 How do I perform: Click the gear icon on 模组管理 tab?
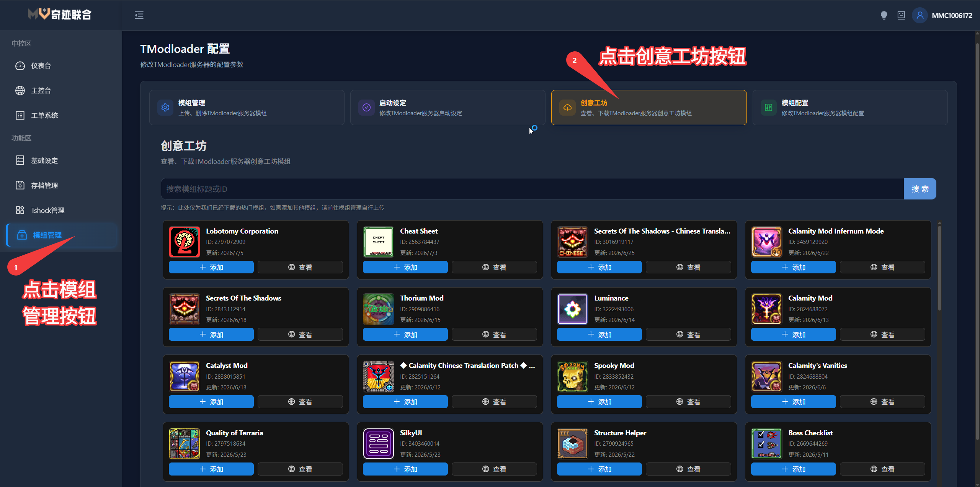click(165, 108)
